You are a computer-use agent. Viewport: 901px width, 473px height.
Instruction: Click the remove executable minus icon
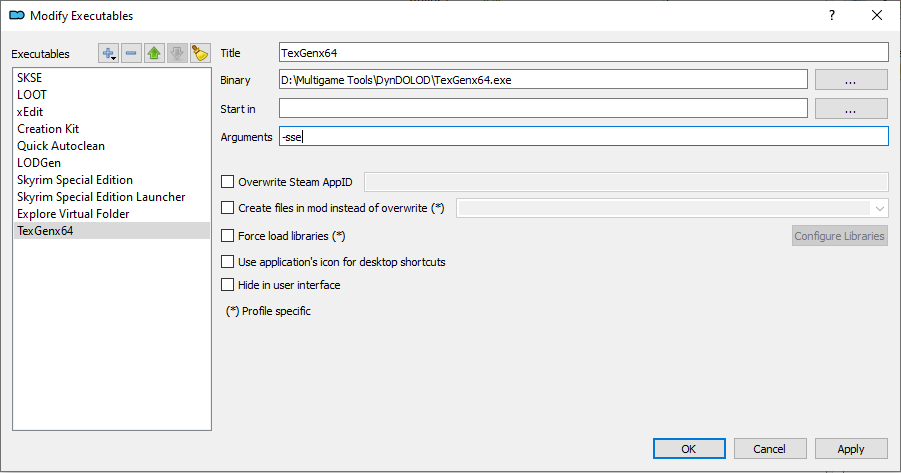point(131,54)
